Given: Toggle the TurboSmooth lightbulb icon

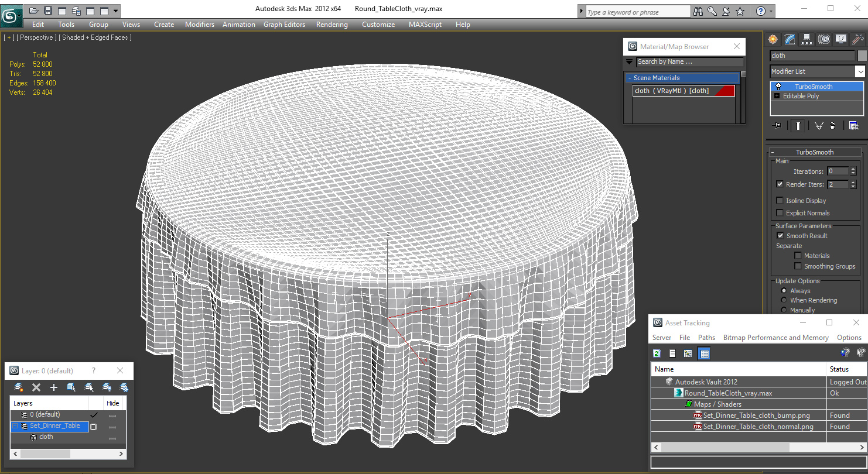Looking at the screenshot, I should pos(778,87).
